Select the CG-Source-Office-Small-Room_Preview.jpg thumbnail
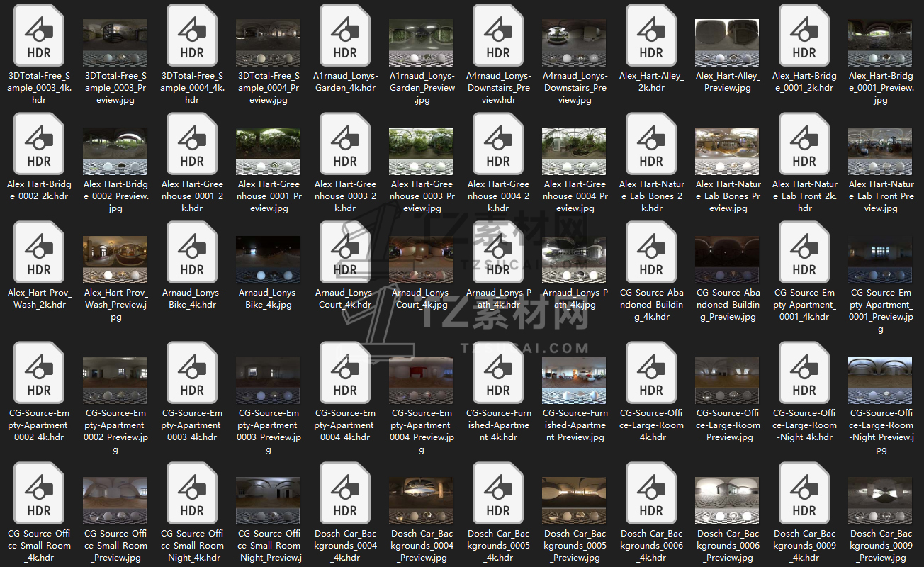 [115, 501]
